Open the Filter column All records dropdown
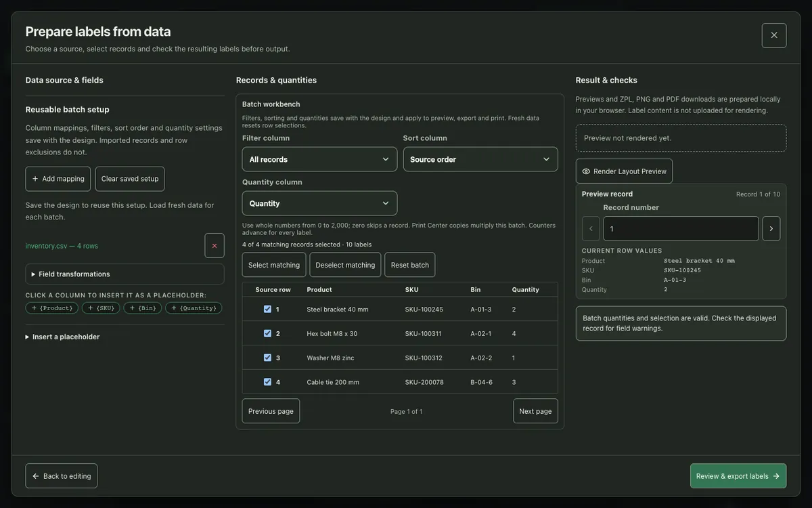Viewport: 812px width, 508px height. tap(319, 159)
